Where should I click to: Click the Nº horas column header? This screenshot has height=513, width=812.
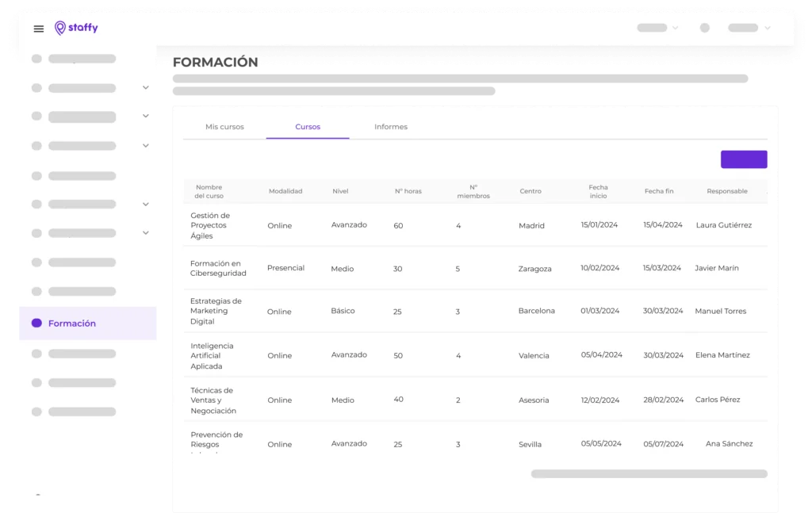(x=408, y=191)
